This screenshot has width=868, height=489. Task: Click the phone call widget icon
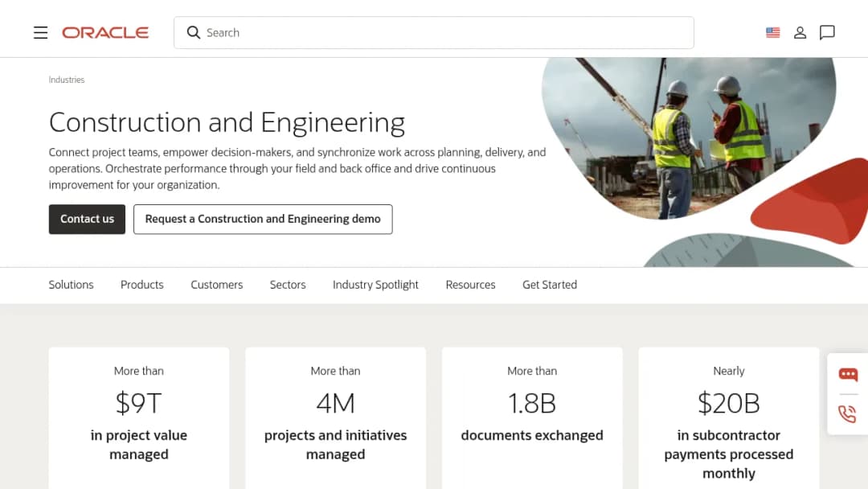pyautogui.click(x=848, y=413)
